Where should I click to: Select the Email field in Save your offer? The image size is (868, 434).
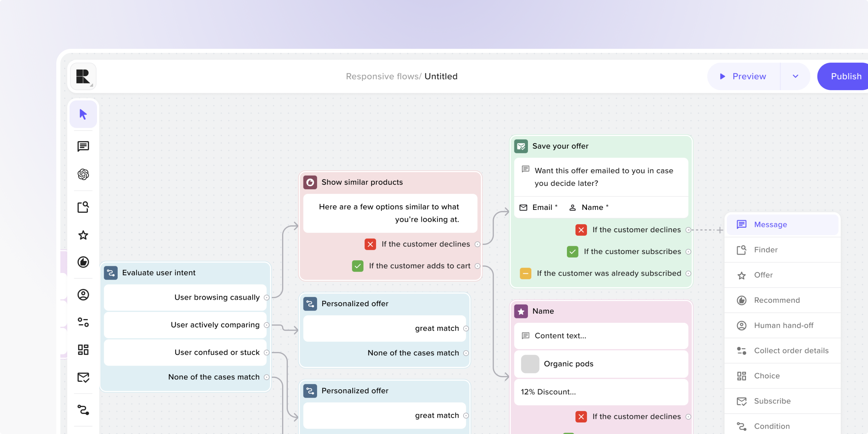pos(538,208)
